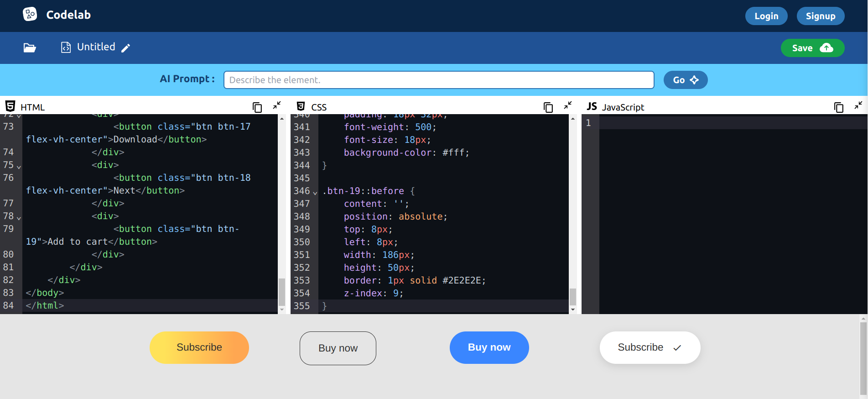Click the CSS scrollbar up arrow
Screen dimensions: 868x399
coord(573,118)
